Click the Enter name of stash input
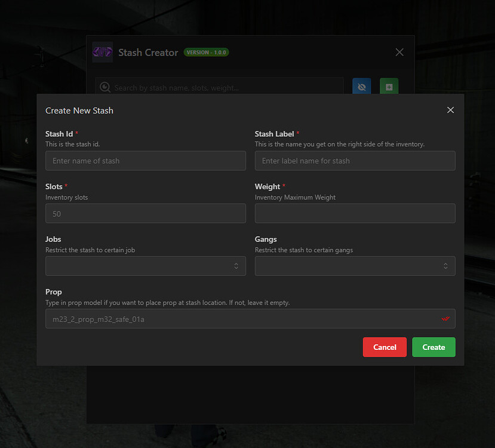Image resolution: width=495 pixels, height=448 pixels. tap(146, 161)
